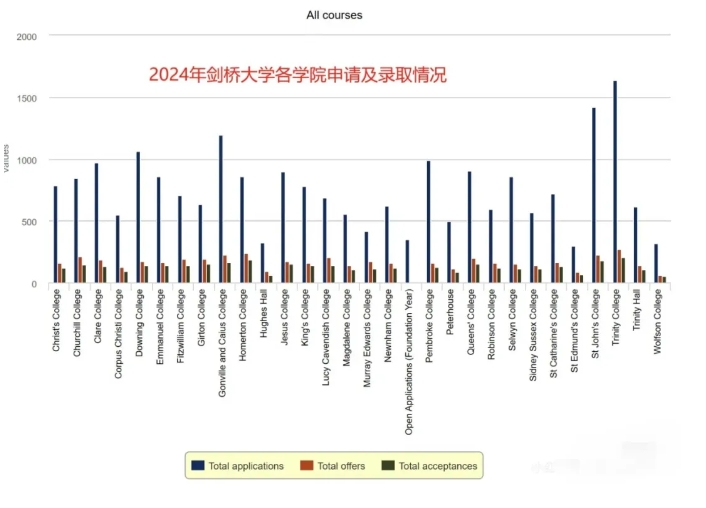This screenshot has width=706, height=508.
Task: Click the Sidney Sussex College axis label
Action: [533, 335]
